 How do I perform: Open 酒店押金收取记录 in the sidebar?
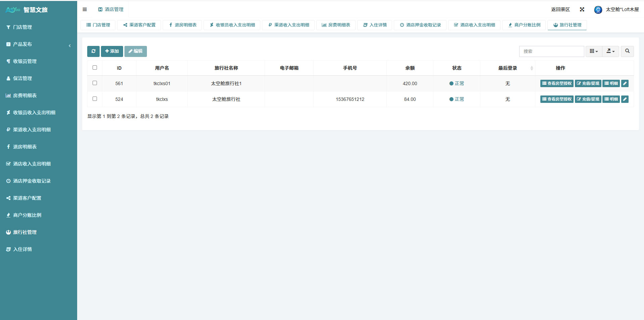(39, 181)
